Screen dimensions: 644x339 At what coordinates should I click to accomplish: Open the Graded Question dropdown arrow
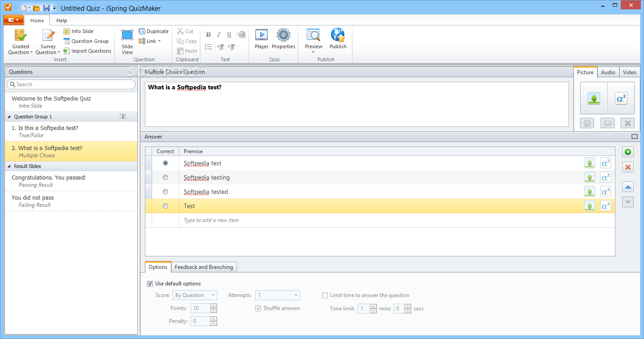31,53
